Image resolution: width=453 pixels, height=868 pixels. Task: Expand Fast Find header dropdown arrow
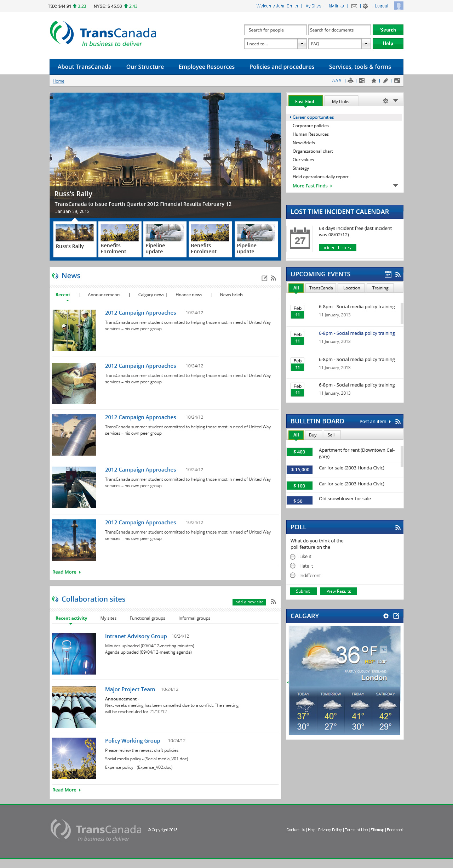[396, 101]
